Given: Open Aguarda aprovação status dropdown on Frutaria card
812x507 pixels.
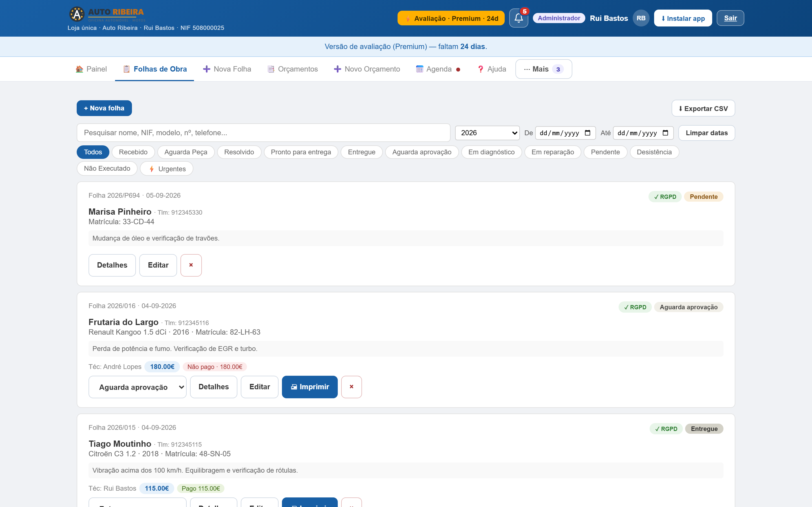Looking at the screenshot, I should pyautogui.click(x=138, y=387).
